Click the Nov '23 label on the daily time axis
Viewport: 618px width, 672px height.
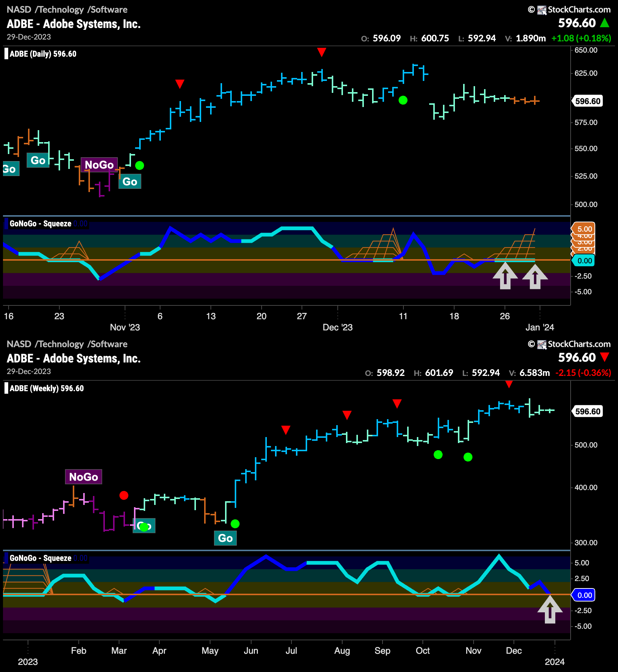coord(125,327)
